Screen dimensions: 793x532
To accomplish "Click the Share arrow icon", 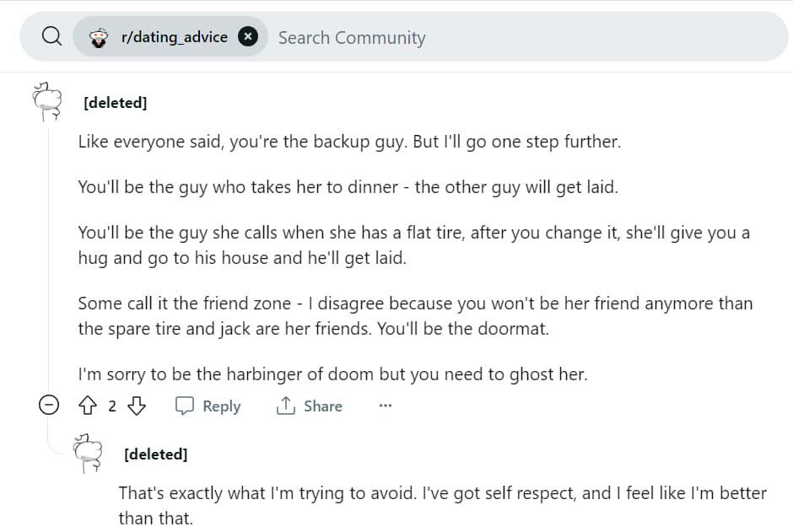I will 285,406.
